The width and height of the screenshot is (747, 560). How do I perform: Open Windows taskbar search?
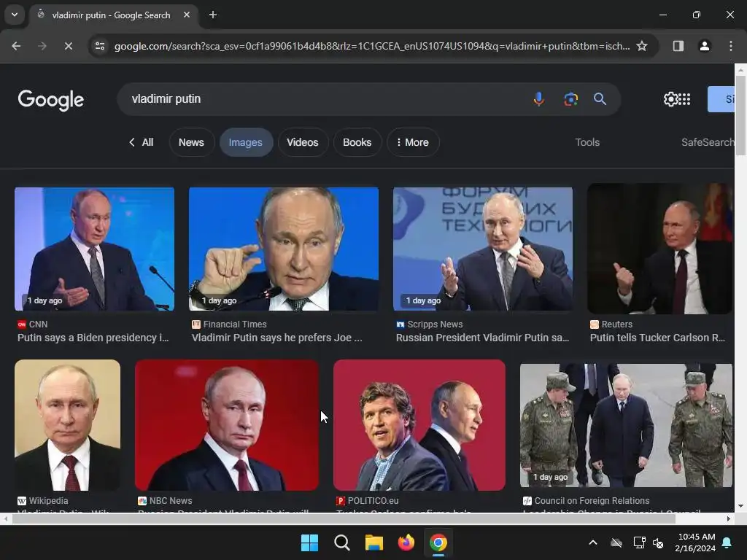coord(342,542)
